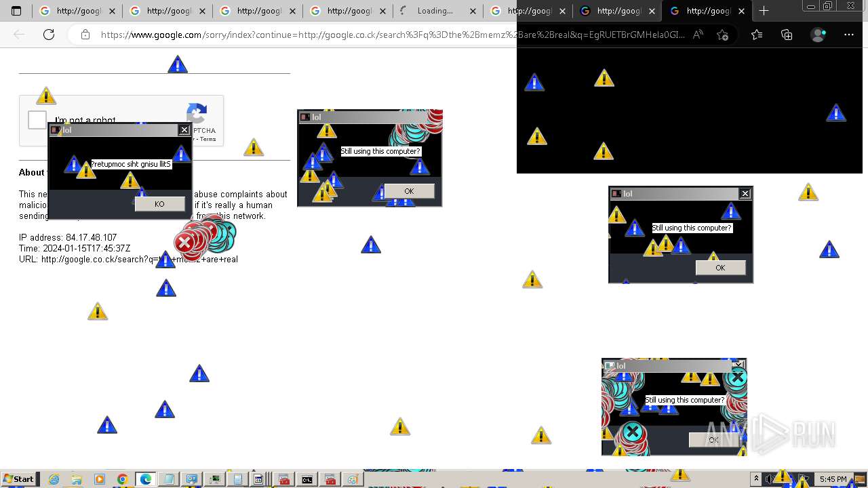Open the Favorites list icon

coord(757,35)
